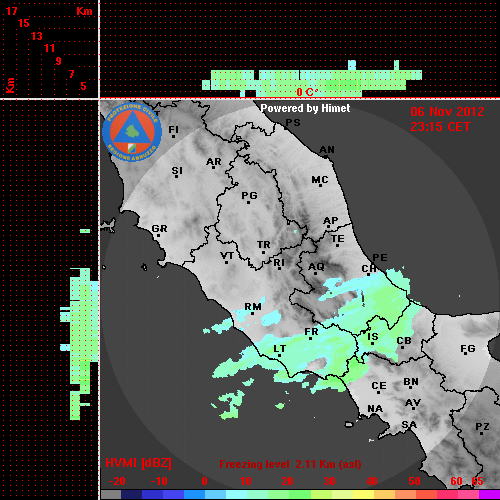Select the date text "06 Nov 2012"
The width and height of the screenshot is (500, 500).
pyautogui.click(x=447, y=112)
